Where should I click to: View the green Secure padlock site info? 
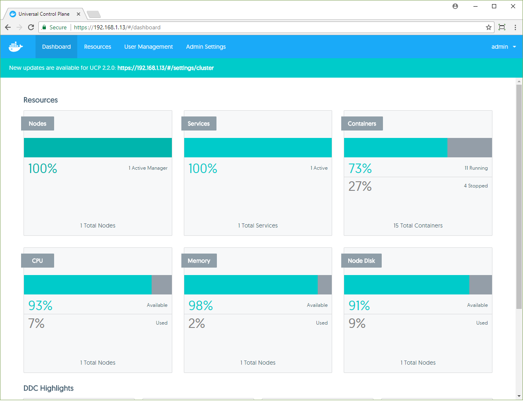(x=45, y=27)
